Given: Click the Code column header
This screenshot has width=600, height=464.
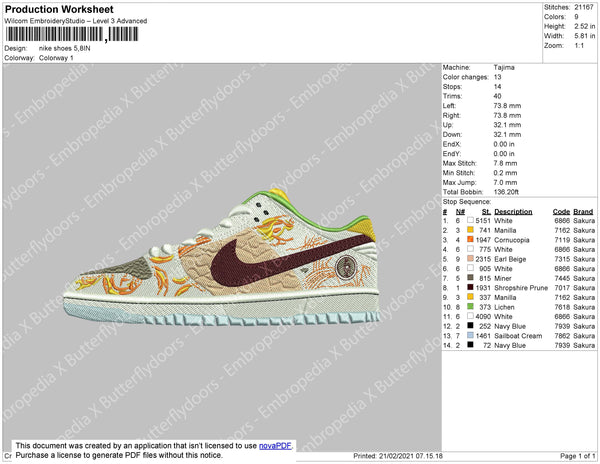Looking at the screenshot, I should [561, 212].
